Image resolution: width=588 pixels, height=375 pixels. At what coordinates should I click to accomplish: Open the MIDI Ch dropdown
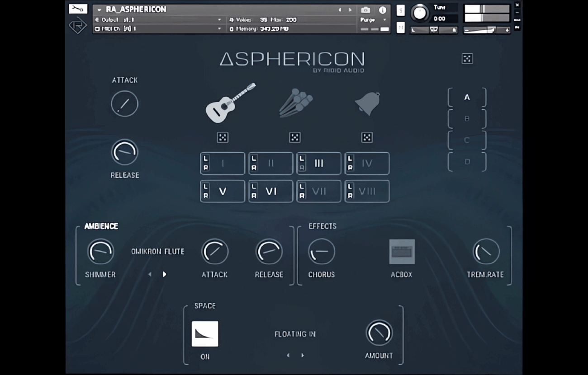click(x=158, y=28)
